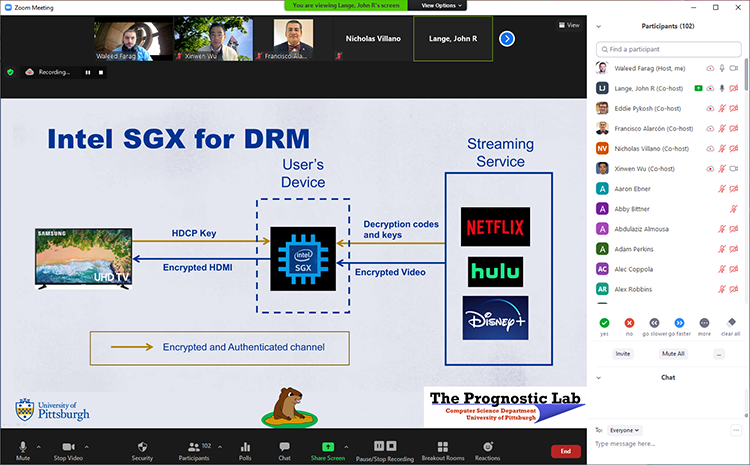The image size is (750, 465).
Task: Open Polls in the toolbar
Action: tap(245, 451)
